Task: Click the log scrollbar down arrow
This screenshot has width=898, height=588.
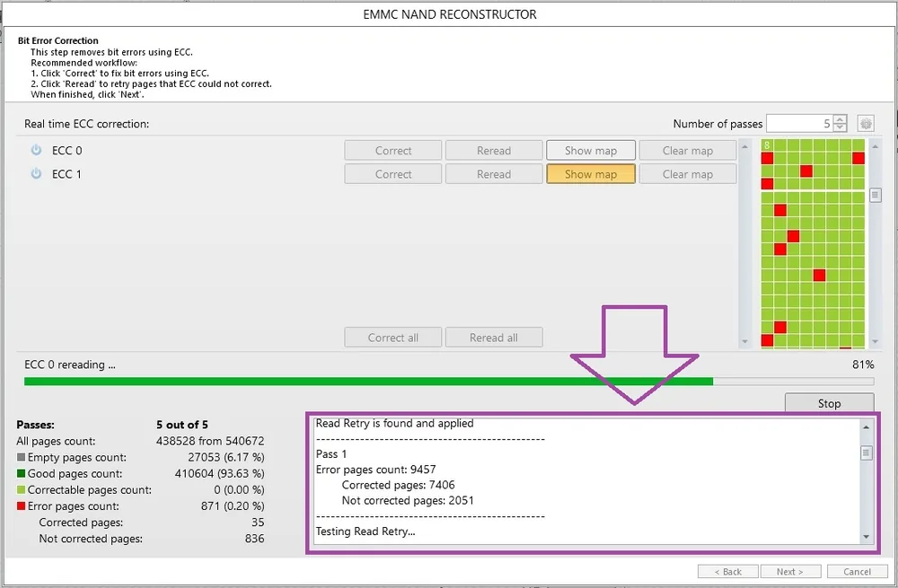Action: (x=866, y=537)
